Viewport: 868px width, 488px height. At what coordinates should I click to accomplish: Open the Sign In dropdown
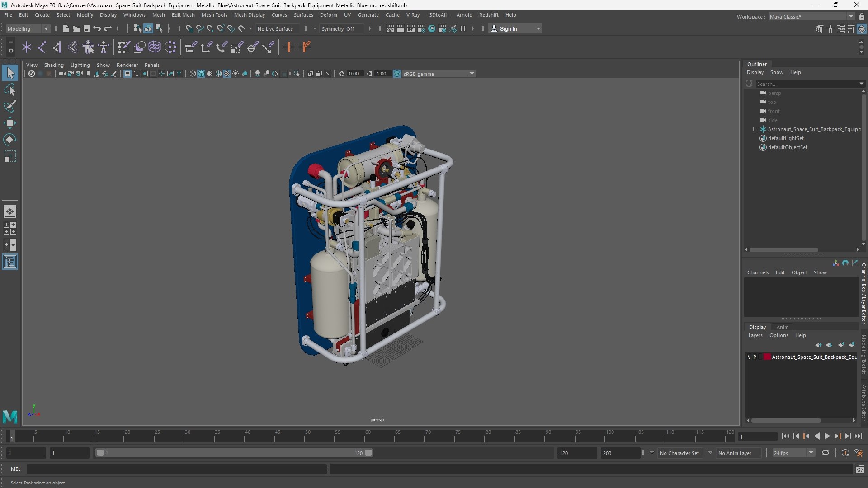(x=515, y=28)
